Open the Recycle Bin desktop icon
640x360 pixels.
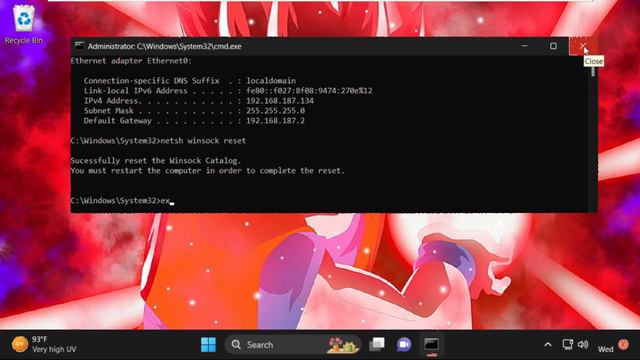pos(24,24)
